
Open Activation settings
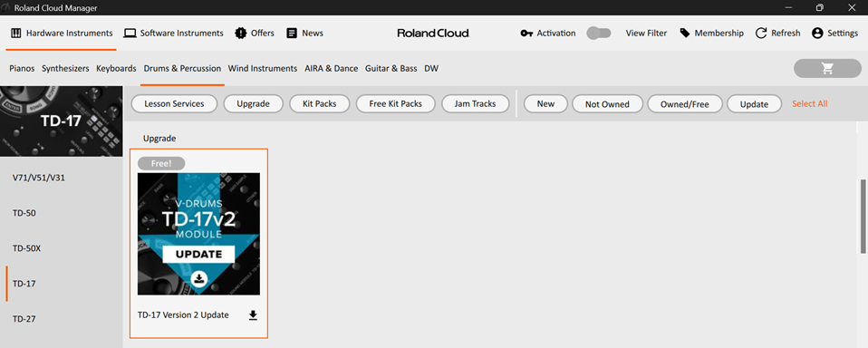548,34
